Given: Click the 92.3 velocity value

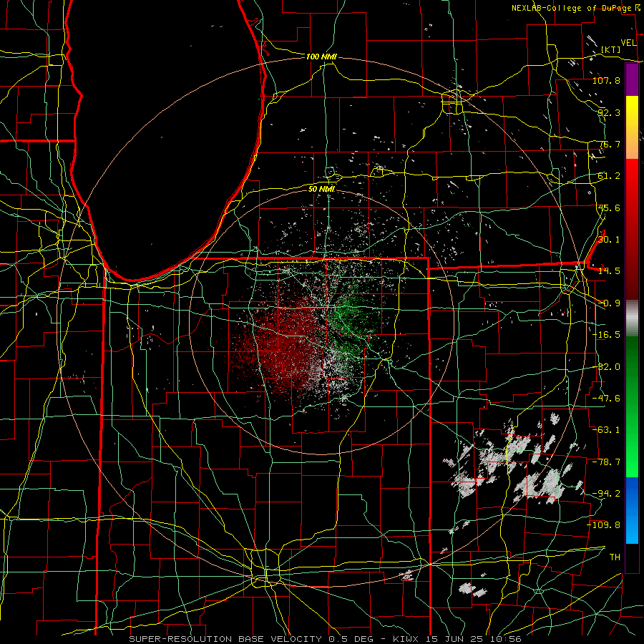Looking at the screenshot, I should 609,112.
